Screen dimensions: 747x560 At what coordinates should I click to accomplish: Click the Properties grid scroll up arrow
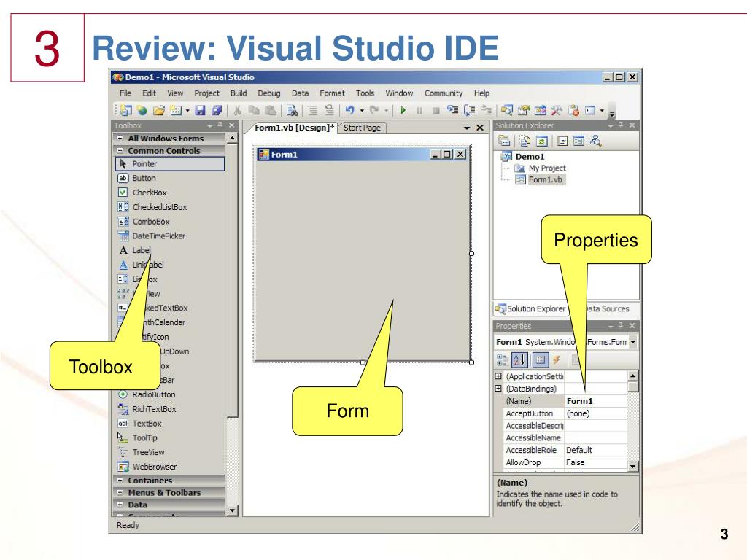tap(632, 376)
